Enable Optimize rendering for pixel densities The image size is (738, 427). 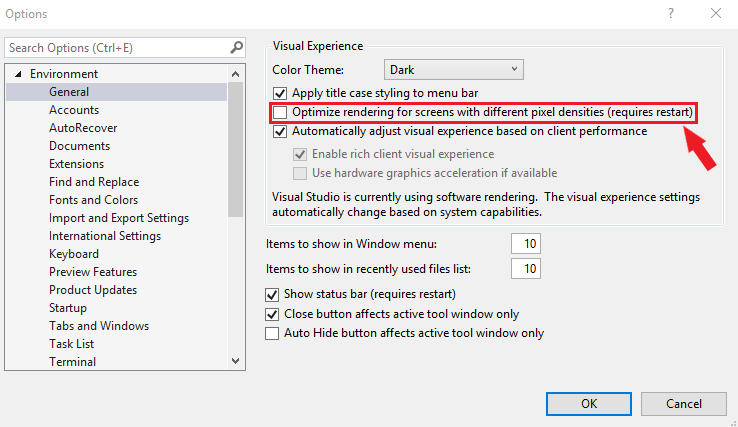[x=280, y=112]
